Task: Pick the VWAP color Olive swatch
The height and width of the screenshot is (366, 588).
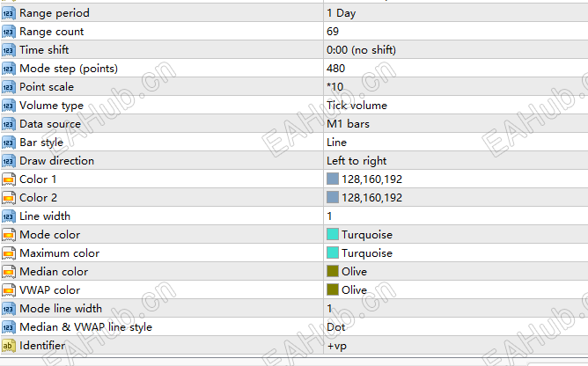Action: click(x=333, y=289)
